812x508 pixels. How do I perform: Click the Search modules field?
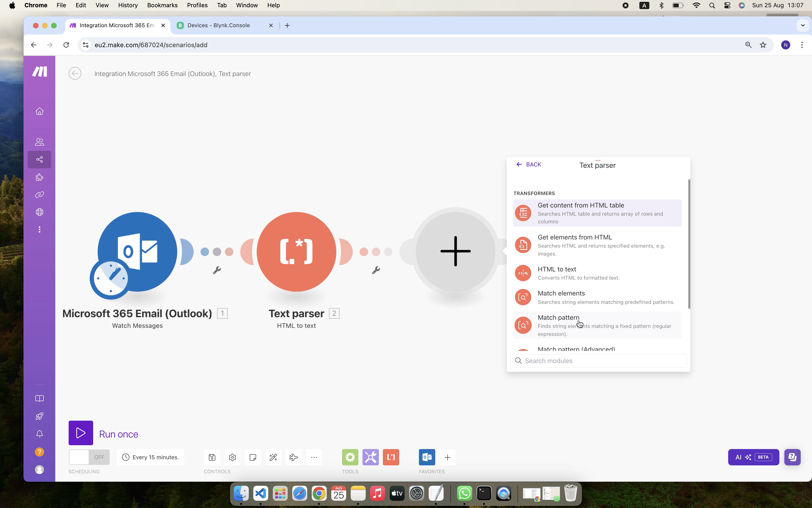coord(598,361)
